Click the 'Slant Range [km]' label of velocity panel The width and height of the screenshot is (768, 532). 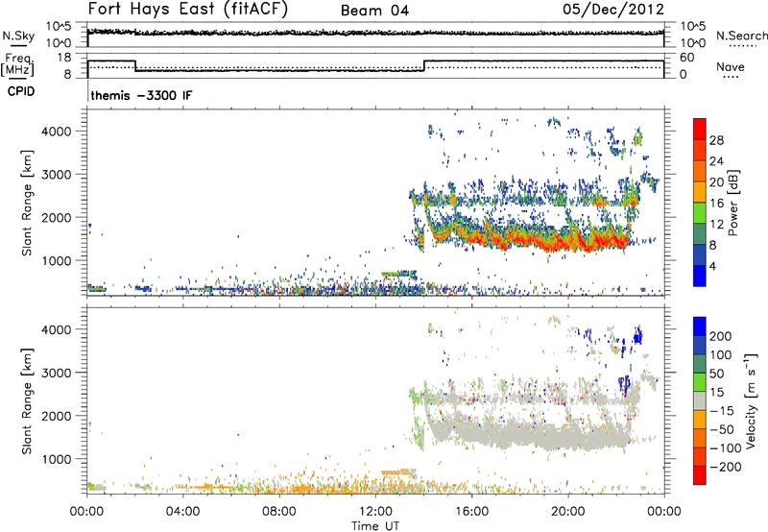pos(27,401)
